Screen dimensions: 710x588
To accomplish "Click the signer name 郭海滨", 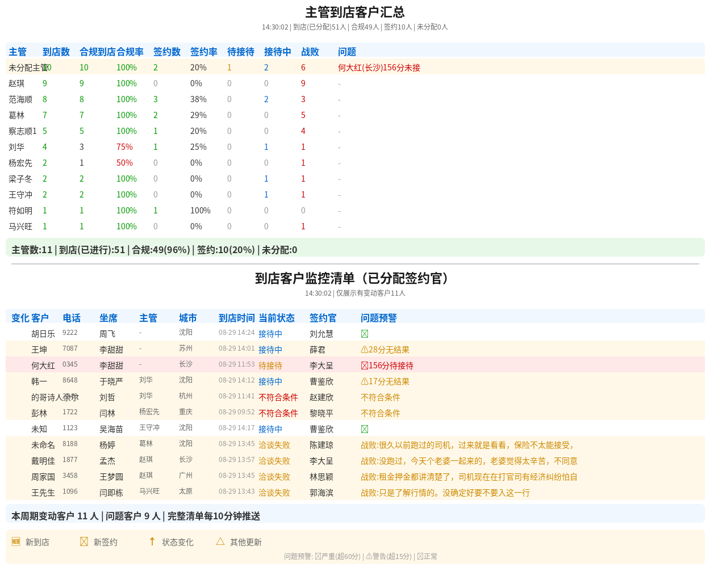I will pos(321,493).
